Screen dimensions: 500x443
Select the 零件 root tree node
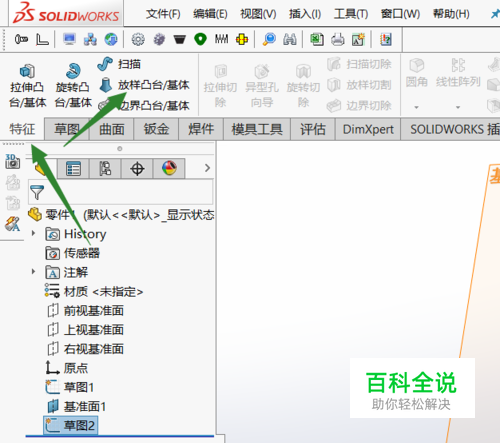click(121, 215)
